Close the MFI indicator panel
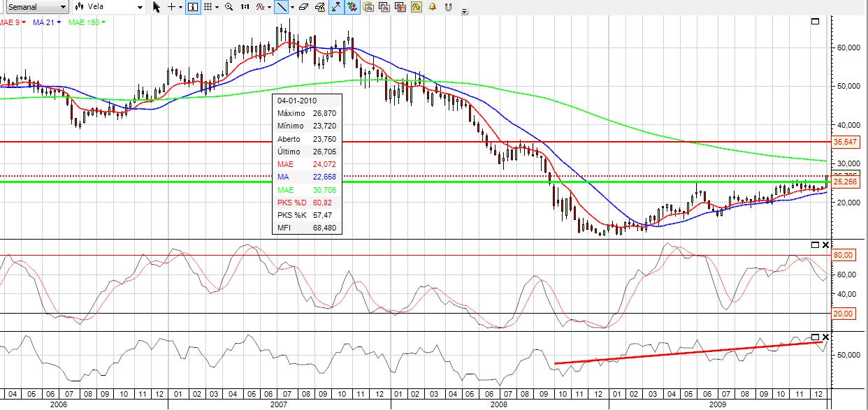Image resolution: width=868 pixels, height=410 pixels. pyautogui.click(x=825, y=337)
